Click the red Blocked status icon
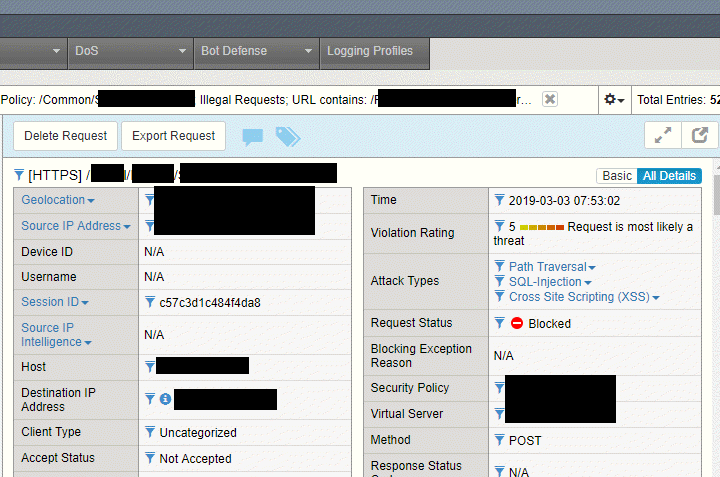This screenshot has height=477, width=720. pyautogui.click(x=517, y=323)
